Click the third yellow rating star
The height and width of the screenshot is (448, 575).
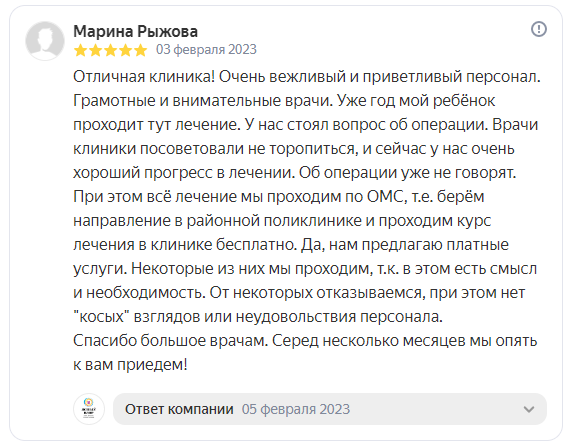pyautogui.click(x=110, y=50)
